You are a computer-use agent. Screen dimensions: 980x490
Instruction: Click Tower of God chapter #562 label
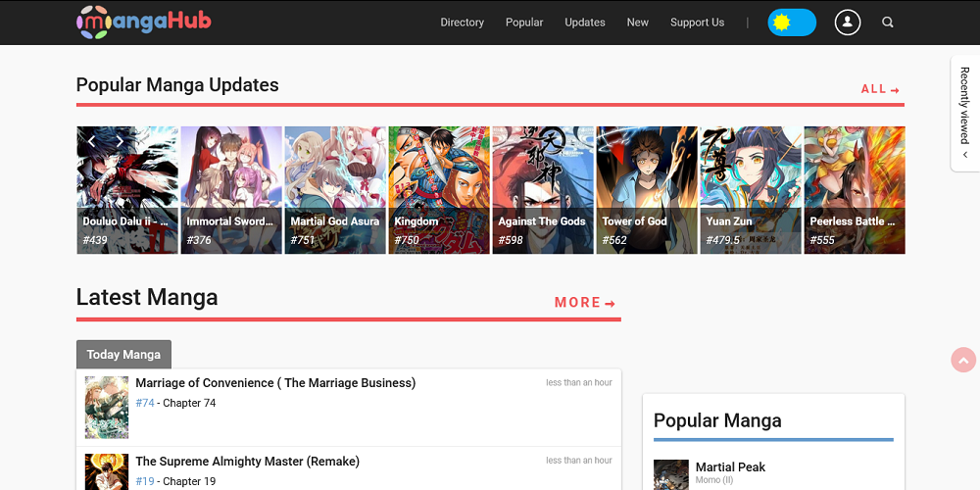(614, 240)
